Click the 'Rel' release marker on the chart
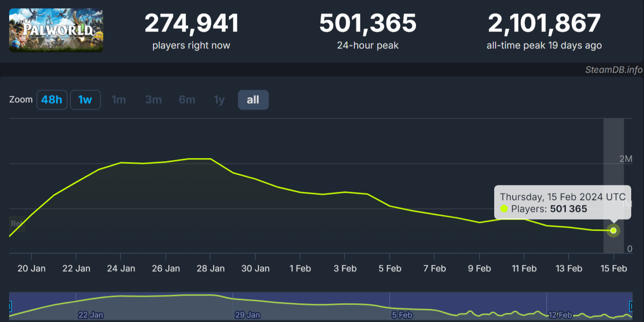The width and height of the screenshot is (644, 322). tap(17, 224)
